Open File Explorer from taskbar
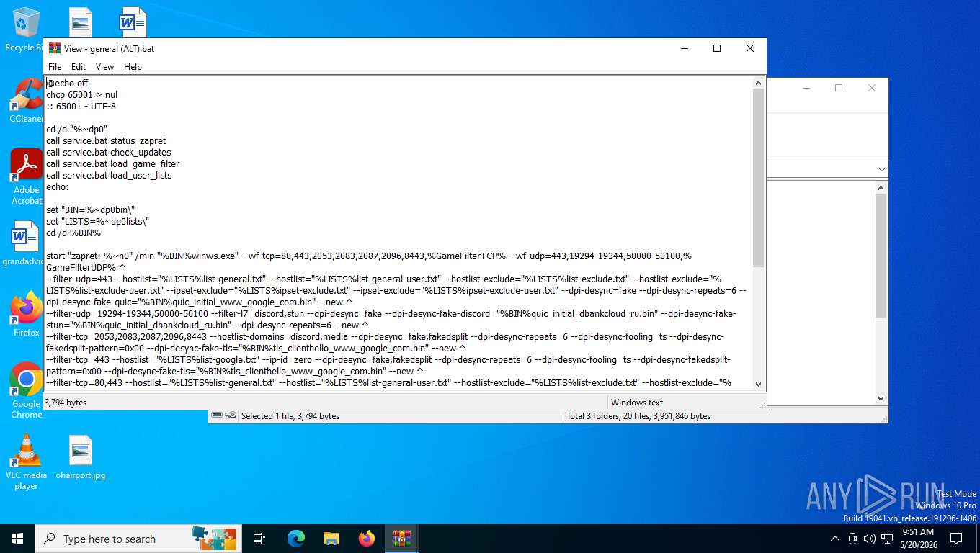 331,539
